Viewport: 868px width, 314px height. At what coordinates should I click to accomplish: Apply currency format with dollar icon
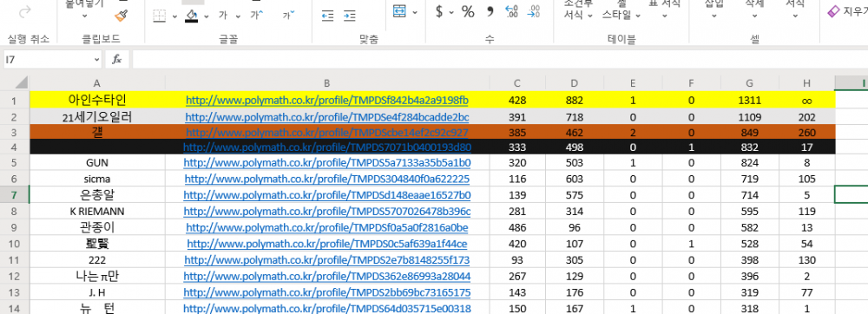439,11
